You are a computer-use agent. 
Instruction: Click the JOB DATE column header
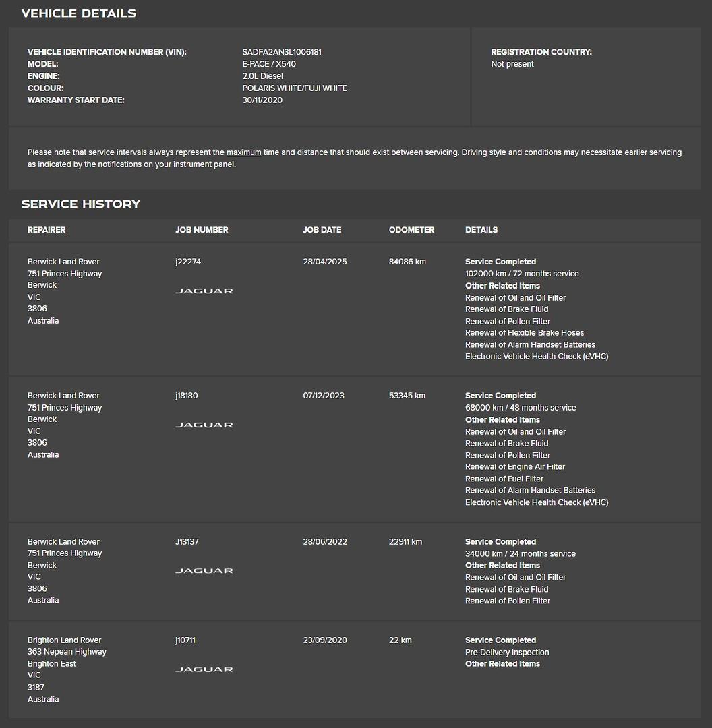pos(322,230)
